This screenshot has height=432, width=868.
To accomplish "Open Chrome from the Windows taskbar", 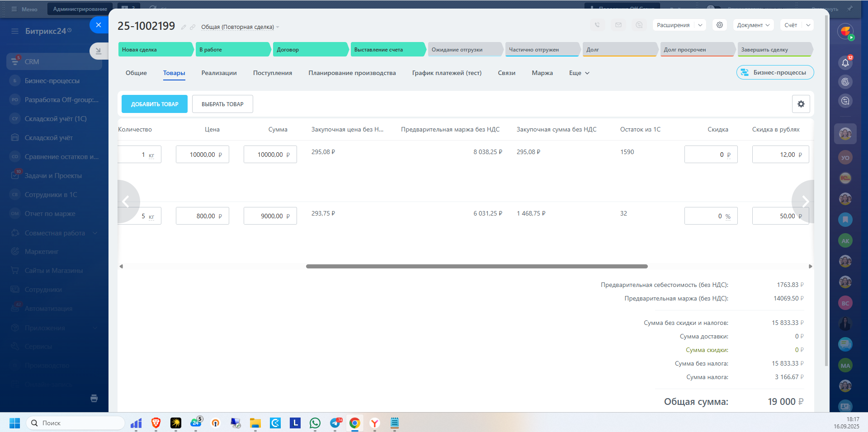I will pyautogui.click(x=355, y=423).
